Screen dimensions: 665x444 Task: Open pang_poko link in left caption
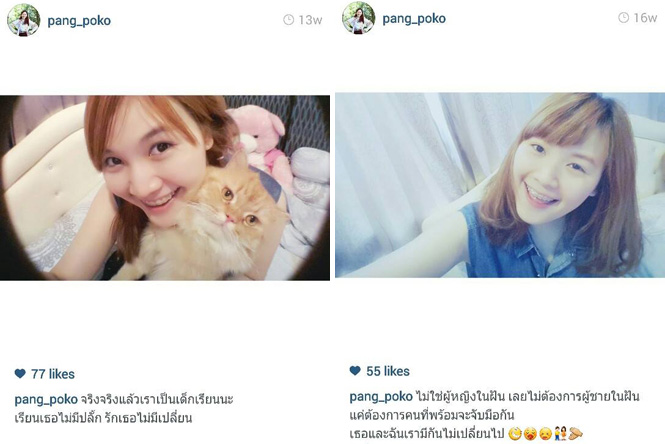(x=46, y=399)
